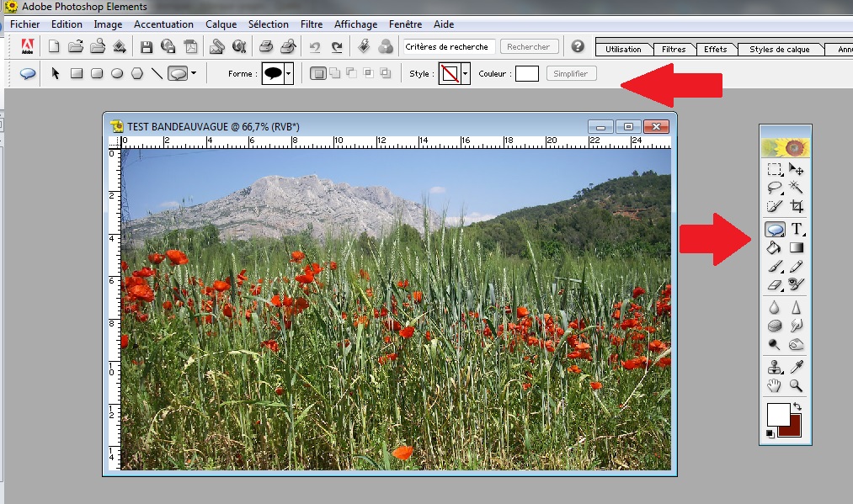Screen dimensions: 853x504
Task: Pick the Horizontal Type tool
Action: 797,229
